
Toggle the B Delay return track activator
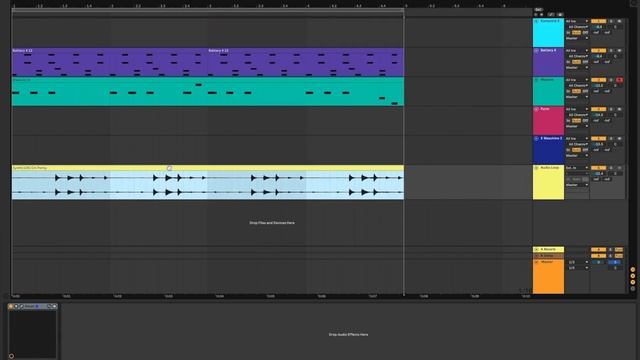[x=598, y=256]
